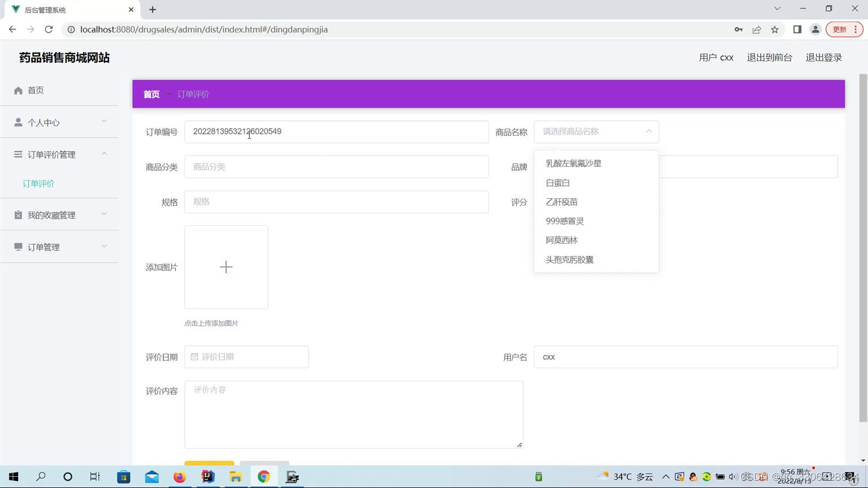
Task: Click the 用户名 field containing cxx
Action: [685, 357]
